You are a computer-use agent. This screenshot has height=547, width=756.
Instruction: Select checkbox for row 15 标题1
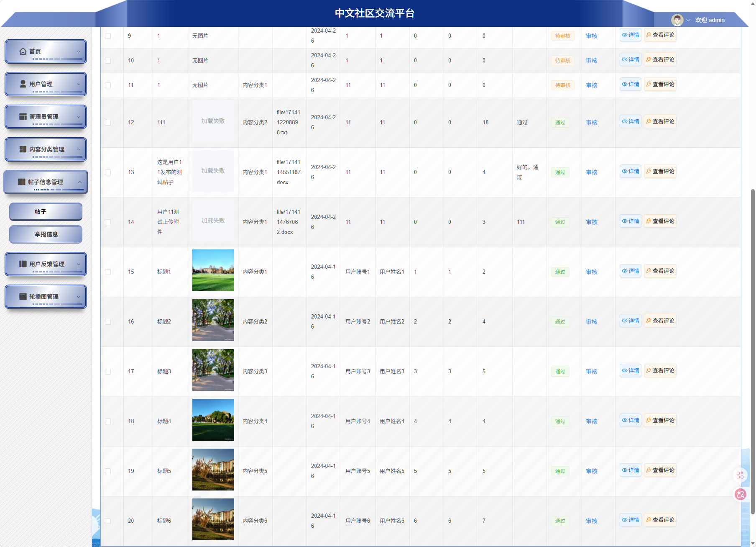point(108,272)
